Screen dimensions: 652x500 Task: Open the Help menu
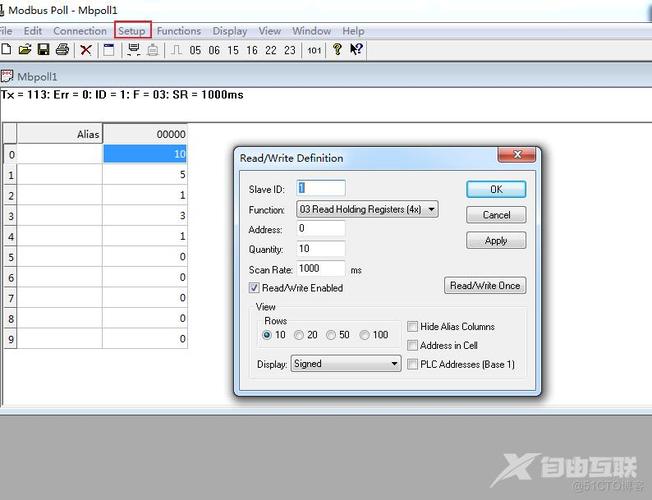pyautogui.click(x=353, y=31)
